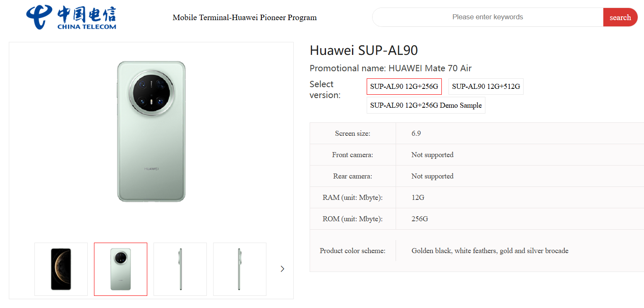The width and height of the screenshot is (644, 308).
Task: Click the Huawei SUP-AL90 product title
Action: (x=363, y=50)
